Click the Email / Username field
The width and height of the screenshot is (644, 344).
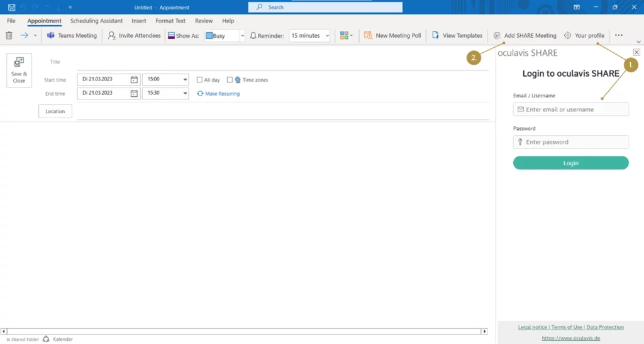[571, 109]
